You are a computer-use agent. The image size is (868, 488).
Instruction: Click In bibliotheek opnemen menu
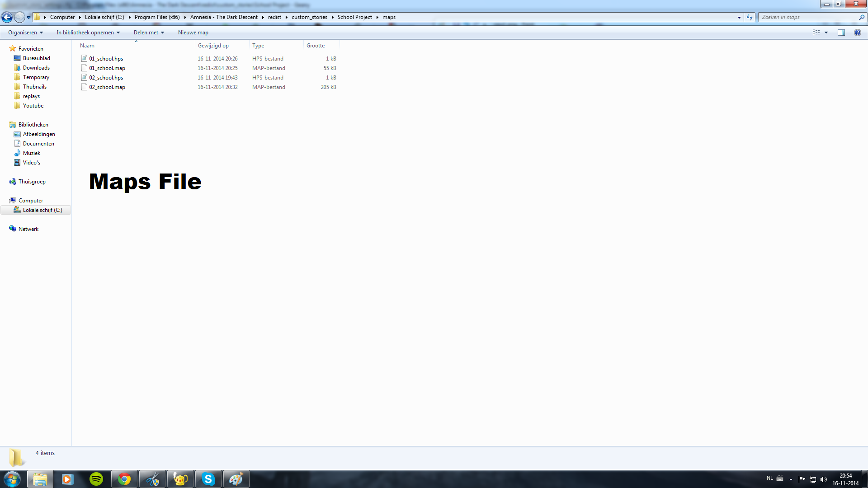(88, 33)
